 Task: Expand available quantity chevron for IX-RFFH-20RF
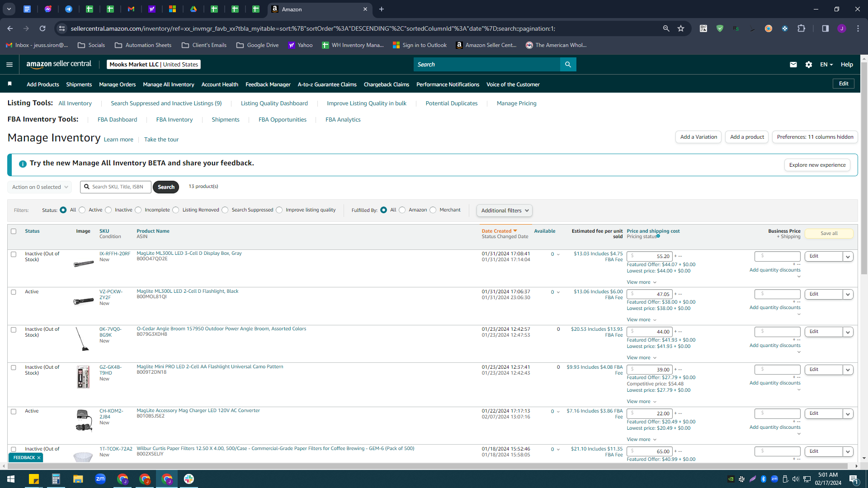pyautogui.click(x=558, y=254)
